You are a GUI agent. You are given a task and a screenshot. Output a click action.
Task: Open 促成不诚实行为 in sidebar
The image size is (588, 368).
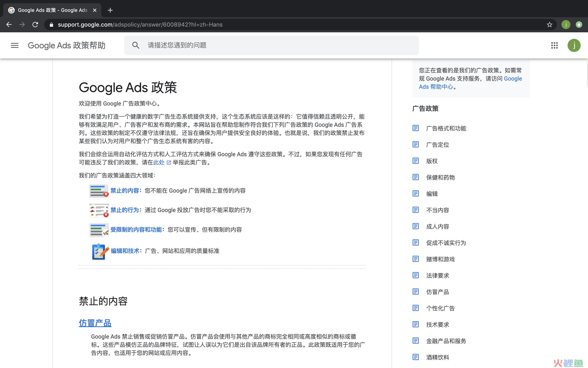point(446,243)
